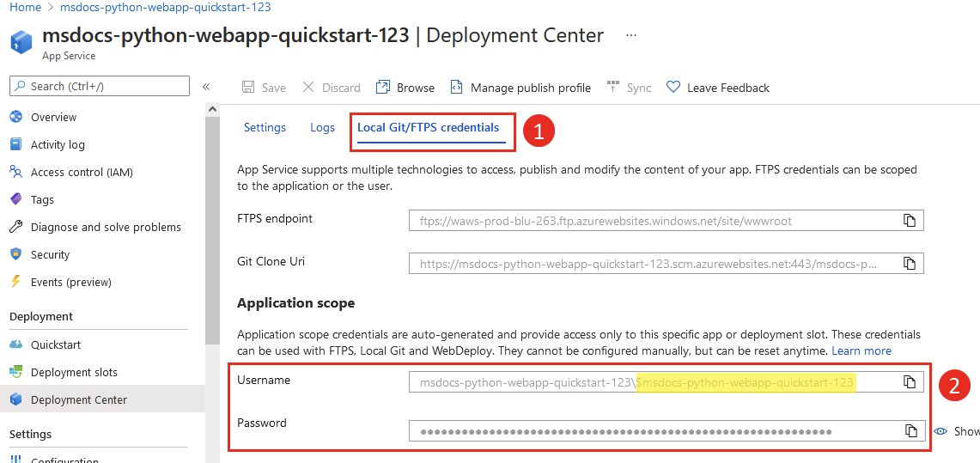The image size is (980, 463).
Task: Click the masked Password field
Action: [x=667, y=431]
